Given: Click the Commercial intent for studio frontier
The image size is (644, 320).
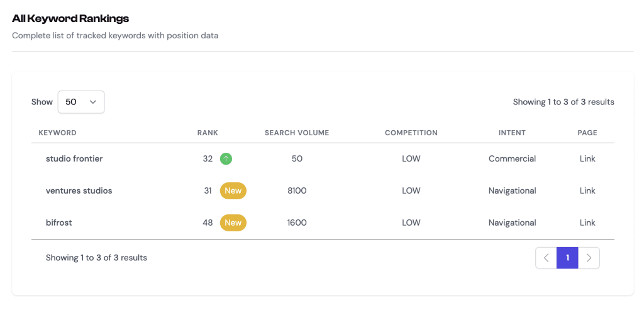Looking at the screenshot, I should coord(512,159).
